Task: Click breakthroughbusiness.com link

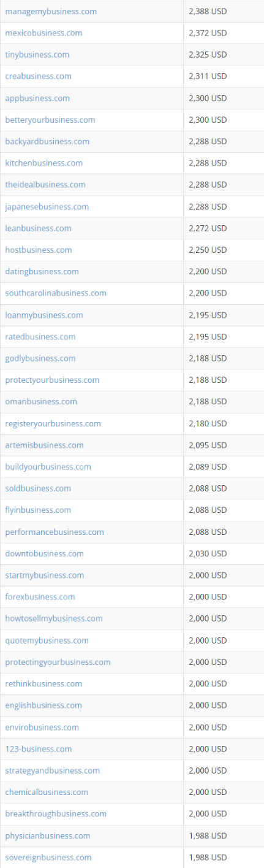Action: [x=56, y=813]
